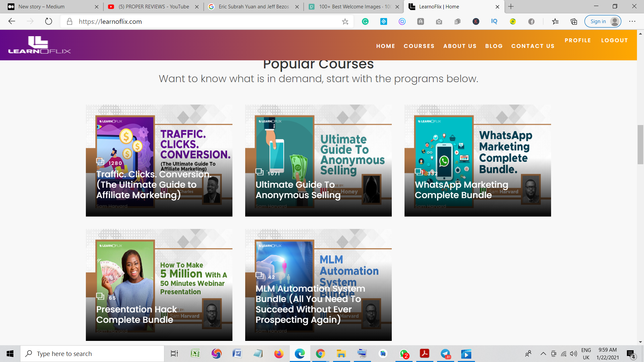Open WhatsApp Marketing Complete Bundle course
Screen dimensions: 644x362
(478, 161)
